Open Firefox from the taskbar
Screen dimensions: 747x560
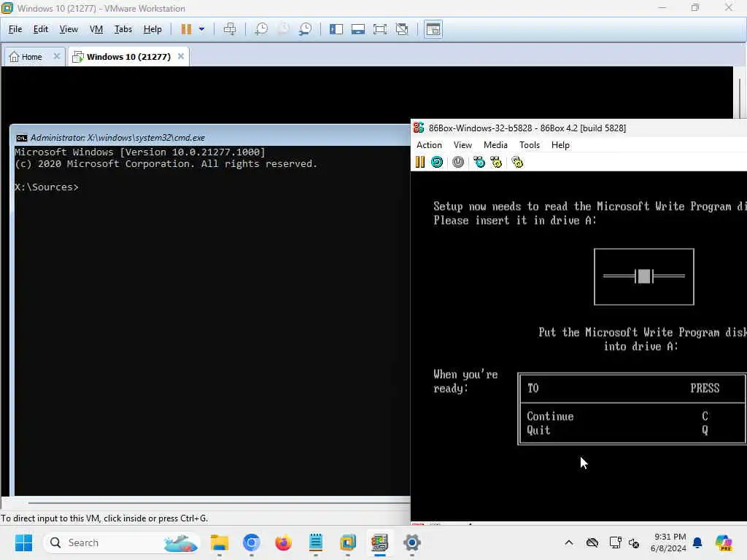[284, 542]
